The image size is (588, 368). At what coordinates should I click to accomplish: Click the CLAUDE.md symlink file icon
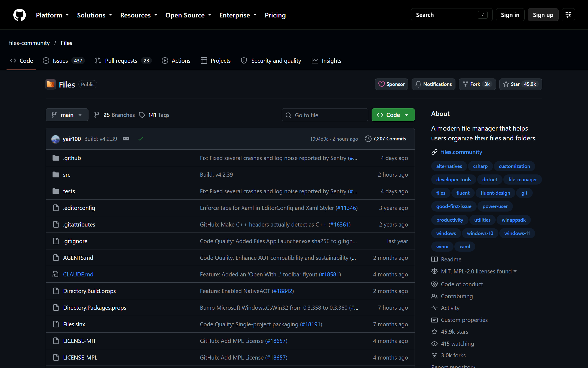56,275
